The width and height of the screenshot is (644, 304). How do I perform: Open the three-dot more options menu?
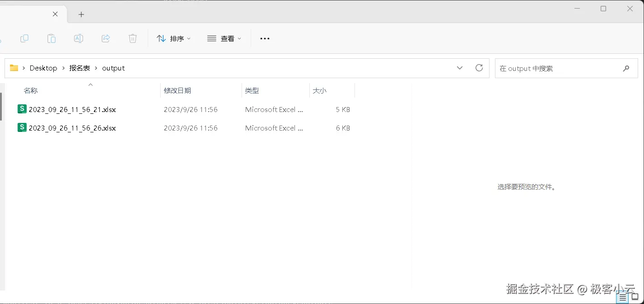[x=265, y=38]
